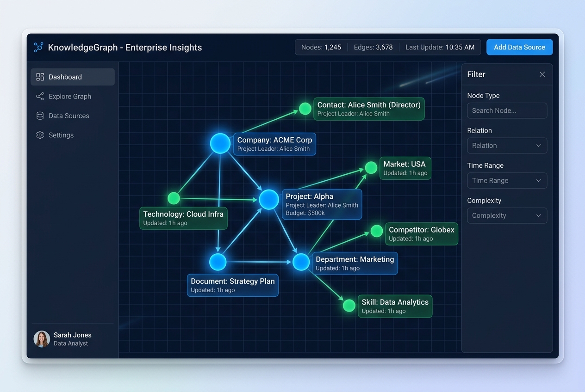Click the Market: USA label card
This screenshot has height=392, width=585.
click(x=405, y=168)
